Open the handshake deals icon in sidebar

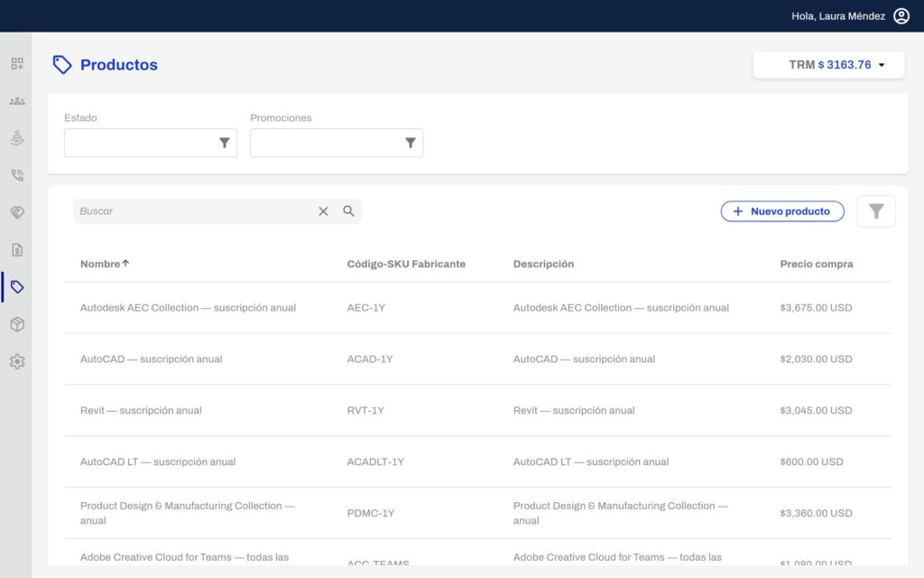(17, 212)
